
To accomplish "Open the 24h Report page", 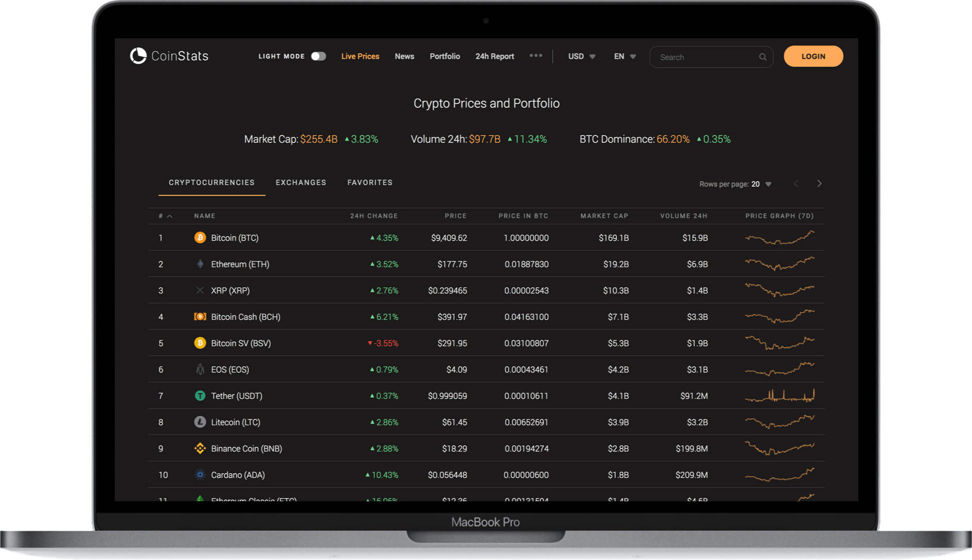I will click(x=494, y=56).
